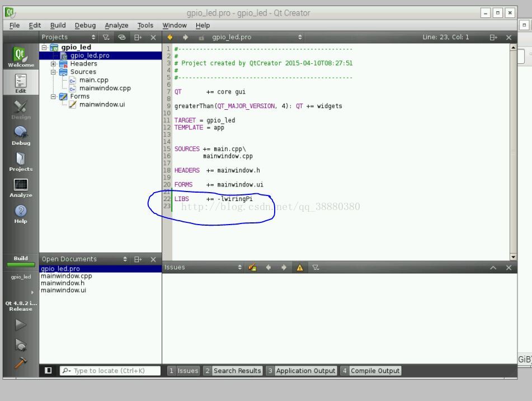Build project with the hammer icon

[20, 363]
